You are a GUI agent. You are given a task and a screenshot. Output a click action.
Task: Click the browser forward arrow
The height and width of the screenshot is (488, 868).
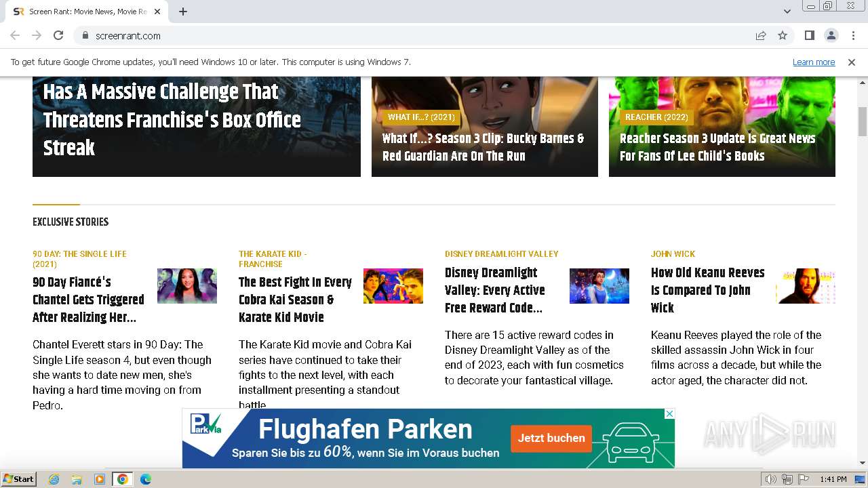click(37, 35)
